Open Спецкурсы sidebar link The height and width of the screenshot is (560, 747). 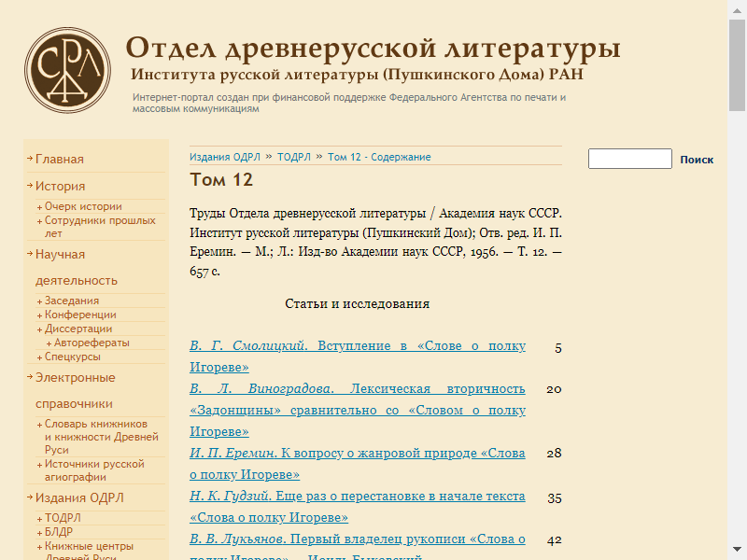point(73,357)
